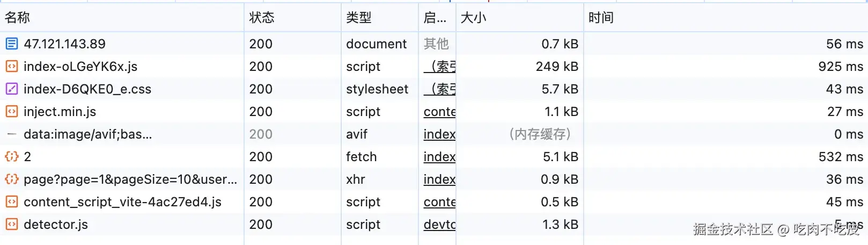Click the script icon beside inject.min.js
The width and height of the screenshot is (868, 245).
click(12, 111)
